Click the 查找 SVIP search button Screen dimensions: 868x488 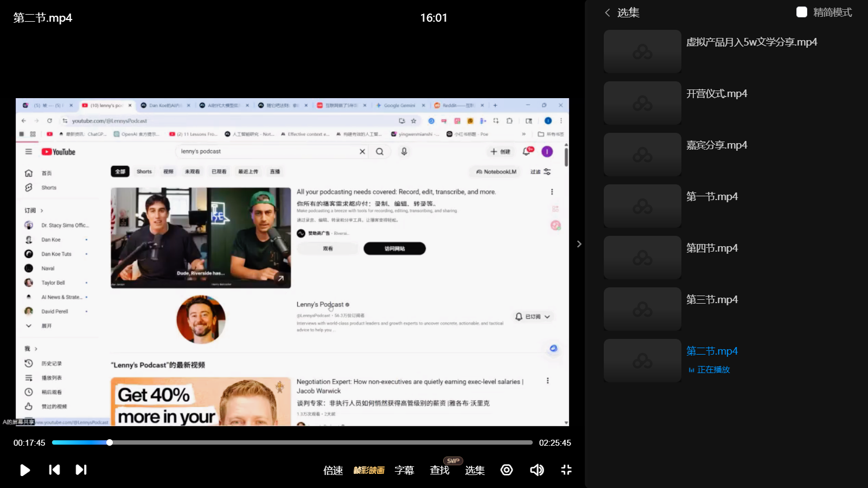click(439, 470)
